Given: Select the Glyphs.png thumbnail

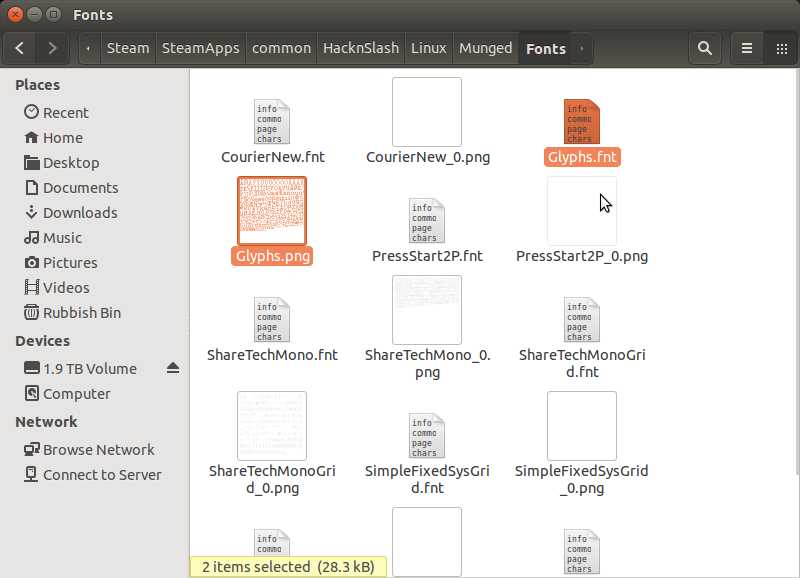Looking at the screenshot, I should click(272, 211).
